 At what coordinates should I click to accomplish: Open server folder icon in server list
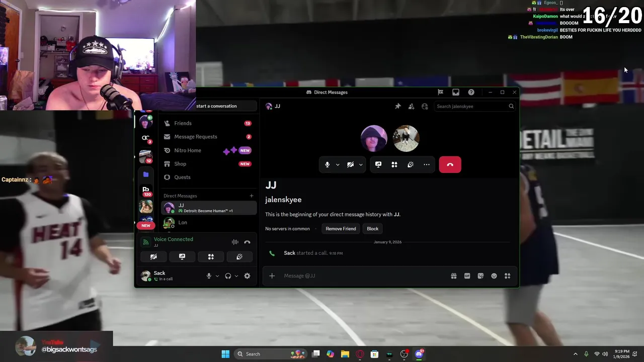pos(146,174)
